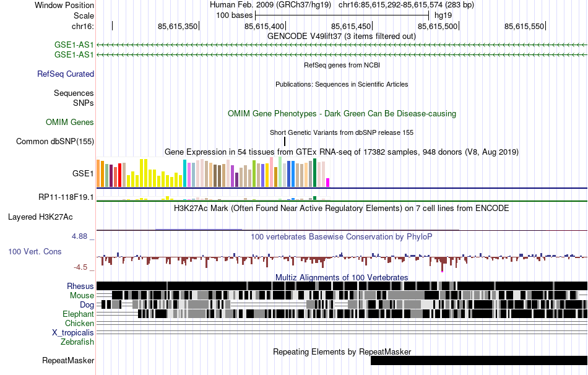Click the Rhesus alignment black bar
The image size is (588, 375).
[342, 286]
